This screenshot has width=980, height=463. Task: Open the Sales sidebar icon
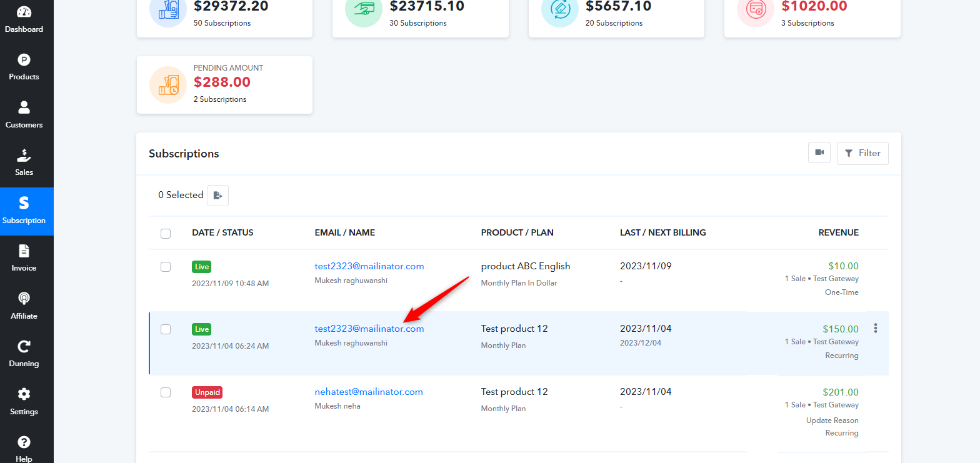(24, 155)
